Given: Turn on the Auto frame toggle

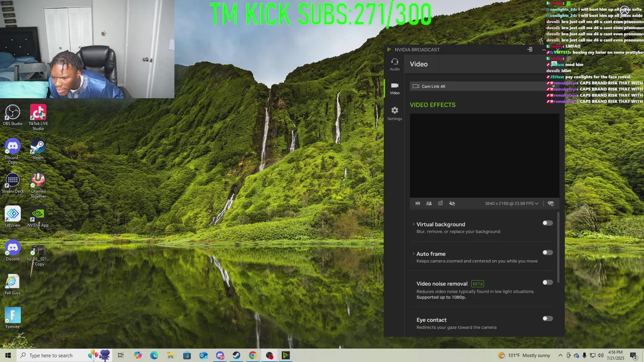Looking at the screenshot, I should (547, 253).
